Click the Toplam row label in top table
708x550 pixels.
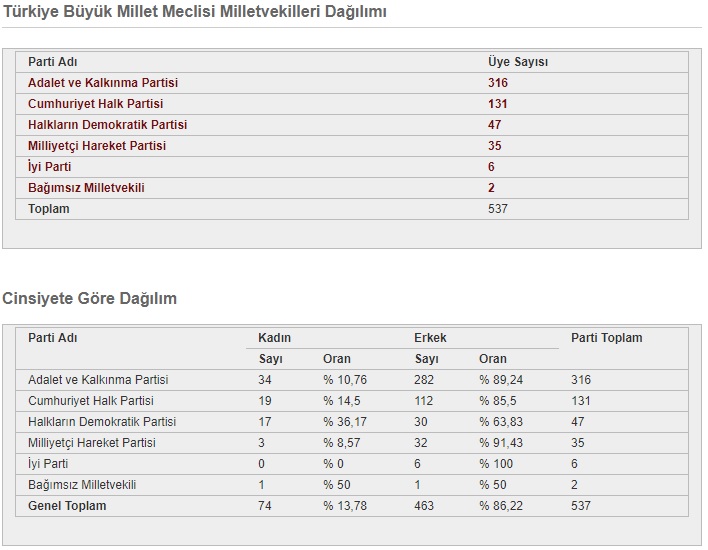(48, 209)
